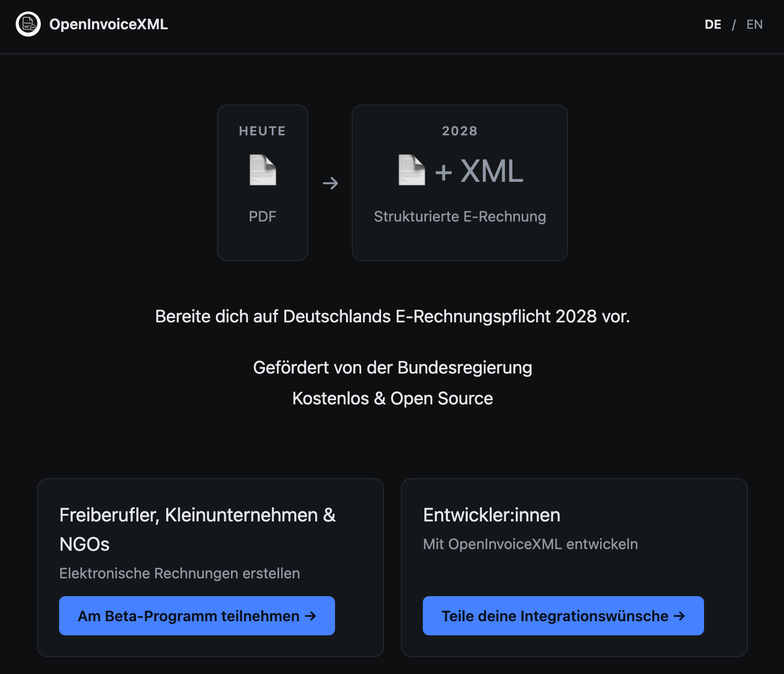784x674 pixels.
Task: Click the arrow icon in Integrationswünsche button
Action: click(679, 616)
